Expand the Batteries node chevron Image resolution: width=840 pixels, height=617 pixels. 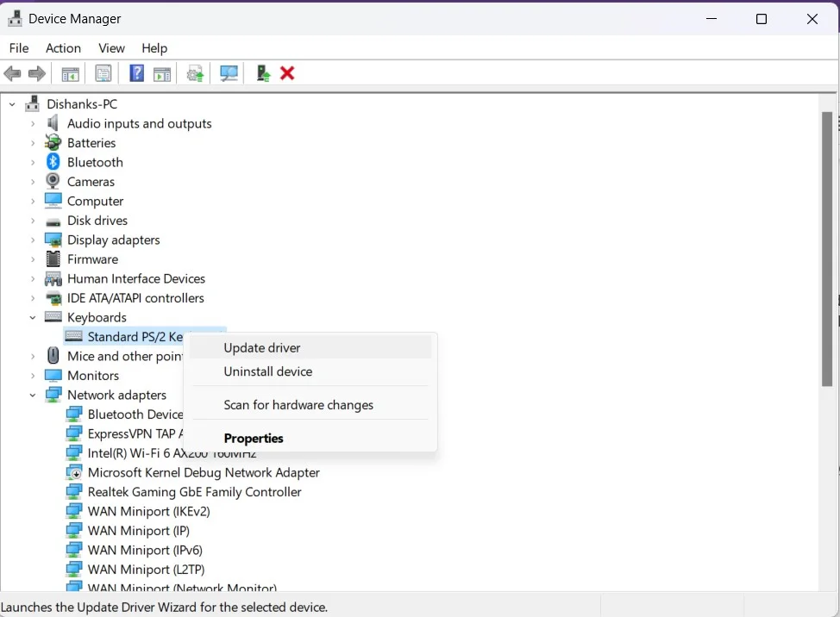(33, 143)
